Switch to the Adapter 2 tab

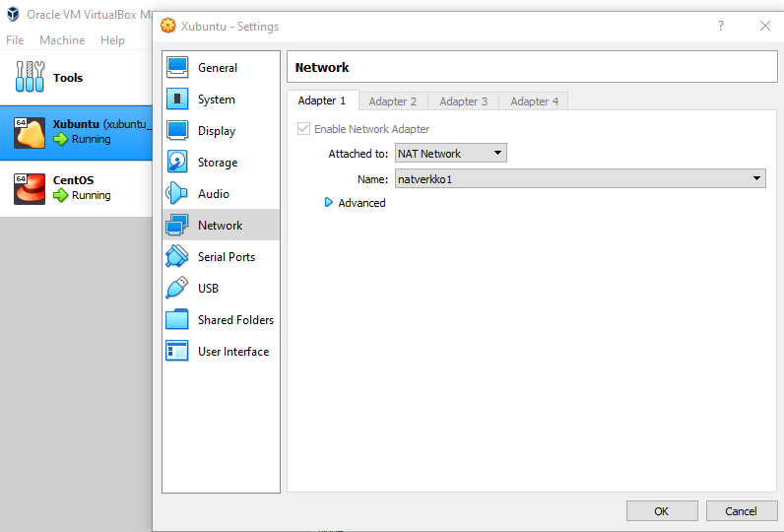tap(393, 101)
